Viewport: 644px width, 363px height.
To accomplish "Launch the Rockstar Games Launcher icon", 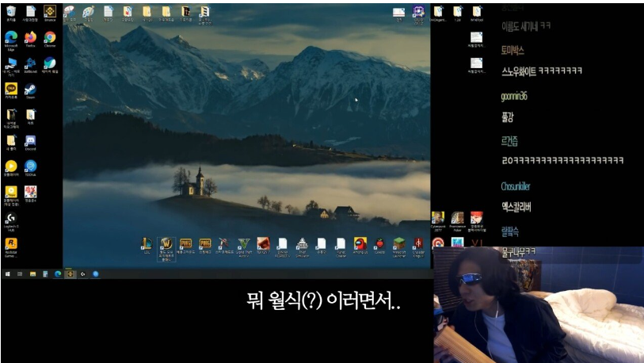I will tap(11, 248).
